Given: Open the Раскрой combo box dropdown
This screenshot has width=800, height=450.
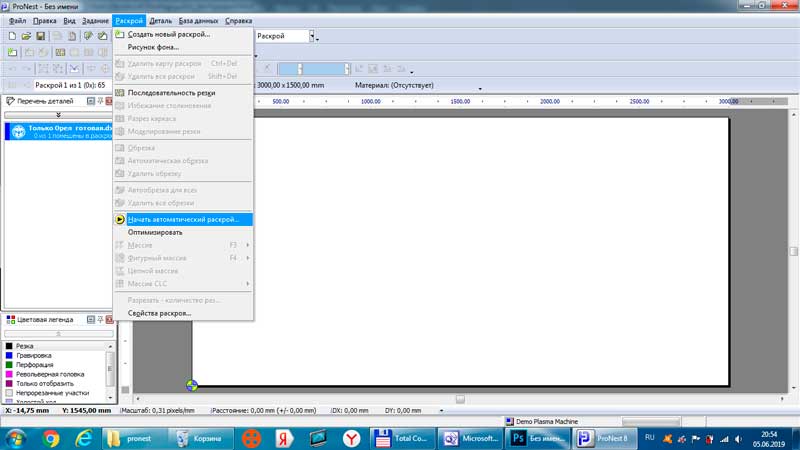Looking at the screenshot, I should click(x=312, y=36).
